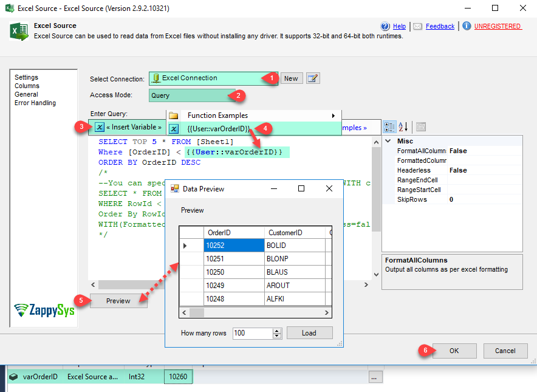Open the Settings page in the left list
Viewport: 537px width, 392px height.
click(26, 77)
